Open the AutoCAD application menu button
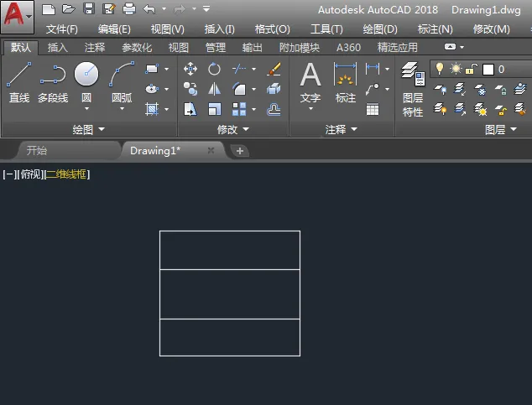532x405 pixels. coord(18,17)
